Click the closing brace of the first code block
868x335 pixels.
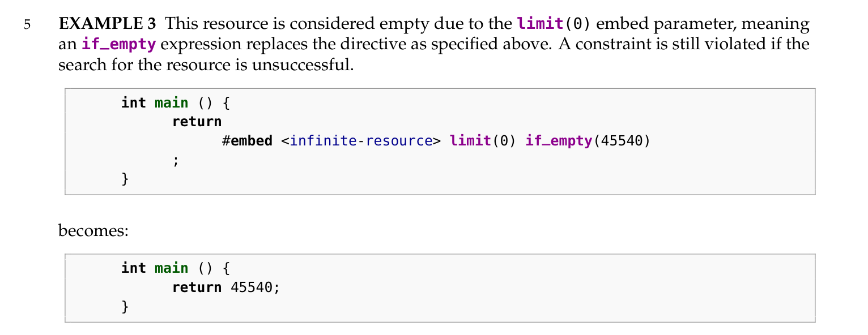[125, 179]
